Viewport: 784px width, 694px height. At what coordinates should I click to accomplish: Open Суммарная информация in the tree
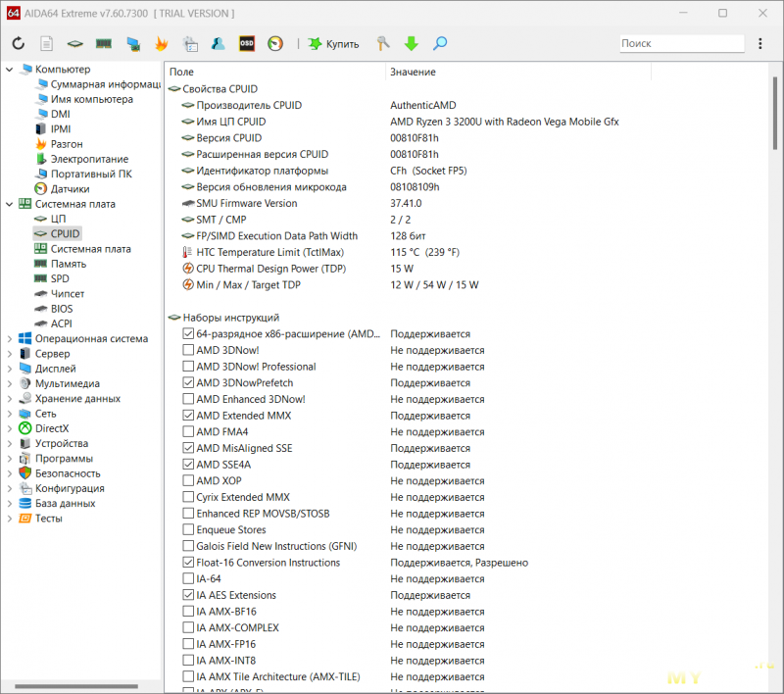point(106,84)
